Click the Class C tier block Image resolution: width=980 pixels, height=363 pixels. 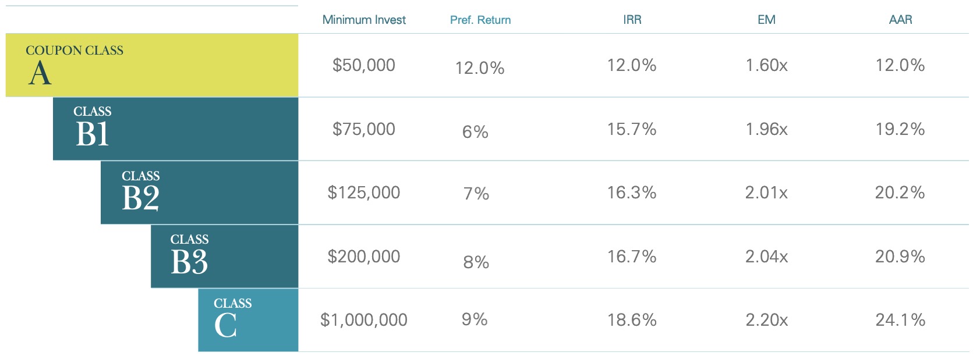point(248,320)
